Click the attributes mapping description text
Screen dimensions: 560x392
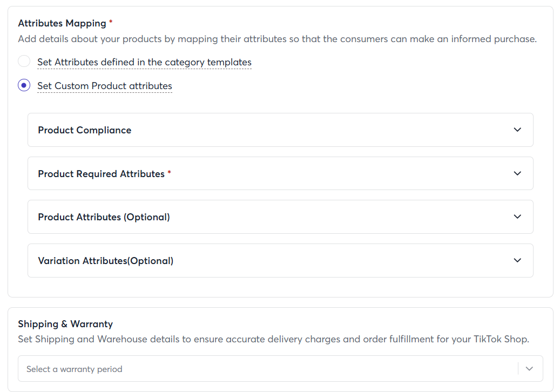tap(277, 39)
